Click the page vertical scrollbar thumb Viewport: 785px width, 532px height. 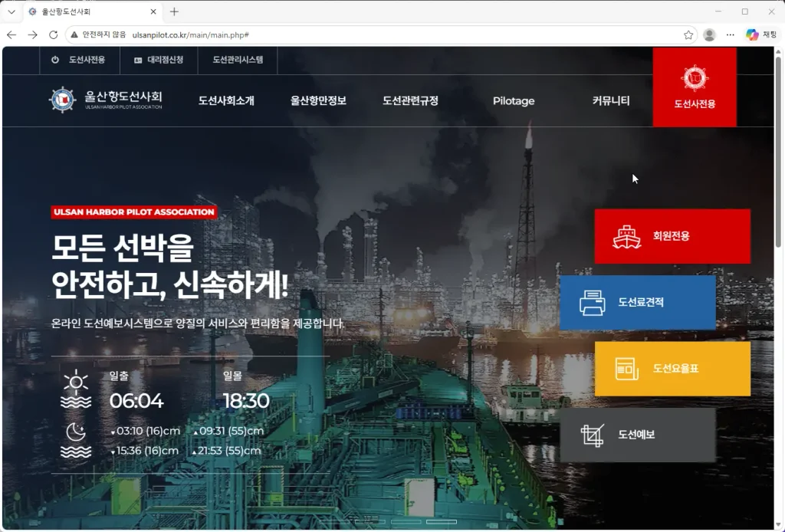coord(779,150)
